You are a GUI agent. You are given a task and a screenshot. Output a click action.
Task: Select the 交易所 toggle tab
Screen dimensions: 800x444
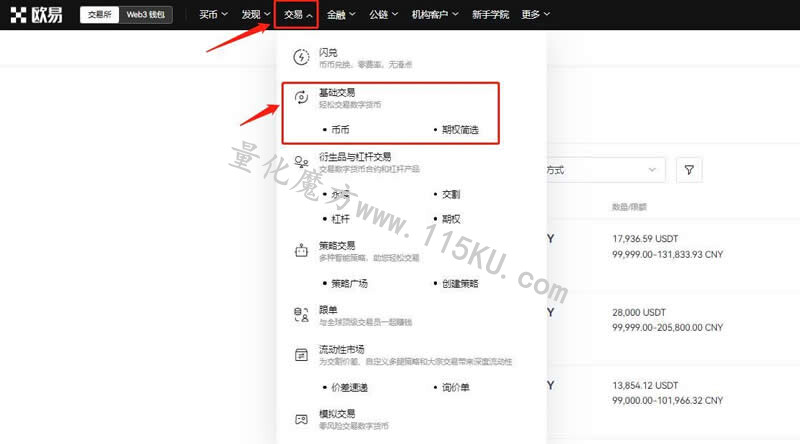click(x=99, y=15)
